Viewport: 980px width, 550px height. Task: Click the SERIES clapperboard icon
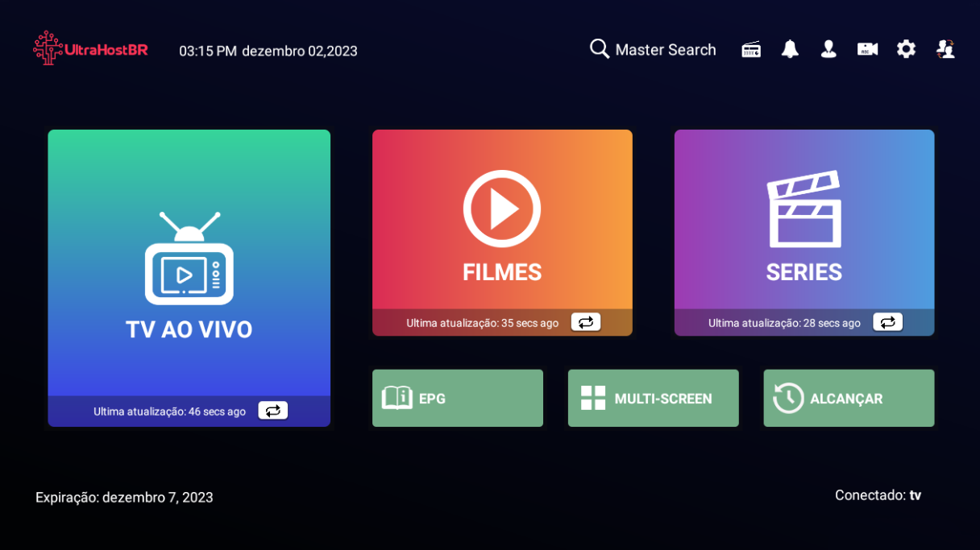(804, 209)
